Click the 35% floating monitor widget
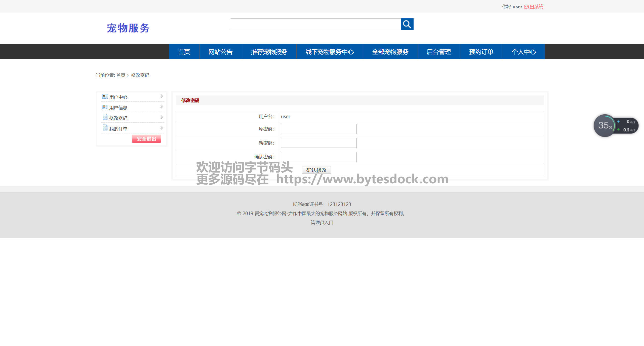 tap(605, 125)
